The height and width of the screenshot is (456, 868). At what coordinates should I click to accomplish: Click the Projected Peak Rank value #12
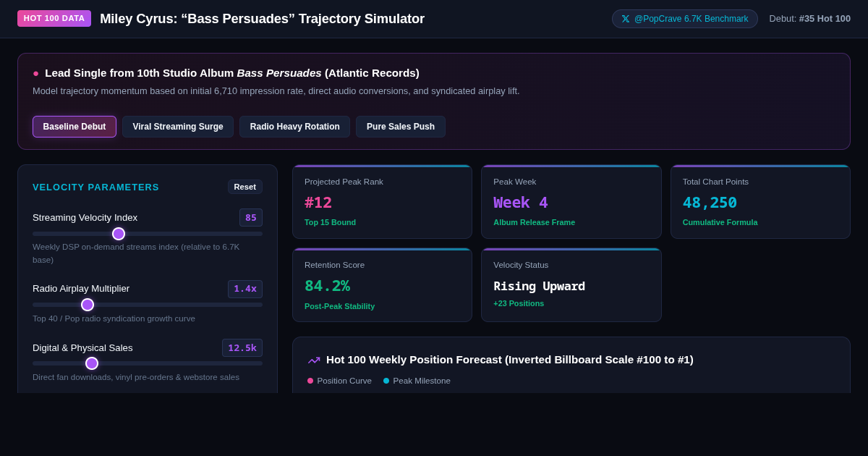point(318,203)
